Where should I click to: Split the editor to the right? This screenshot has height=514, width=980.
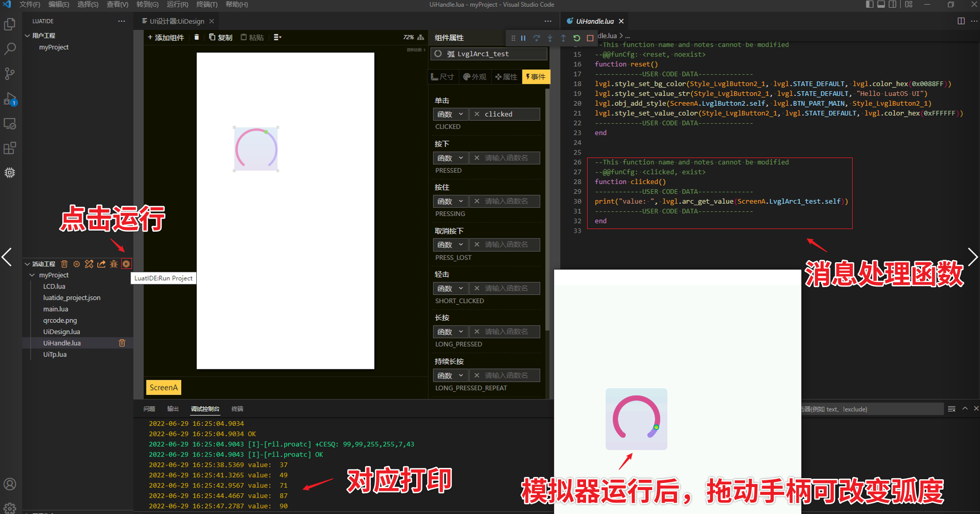(x=961, y=21)
